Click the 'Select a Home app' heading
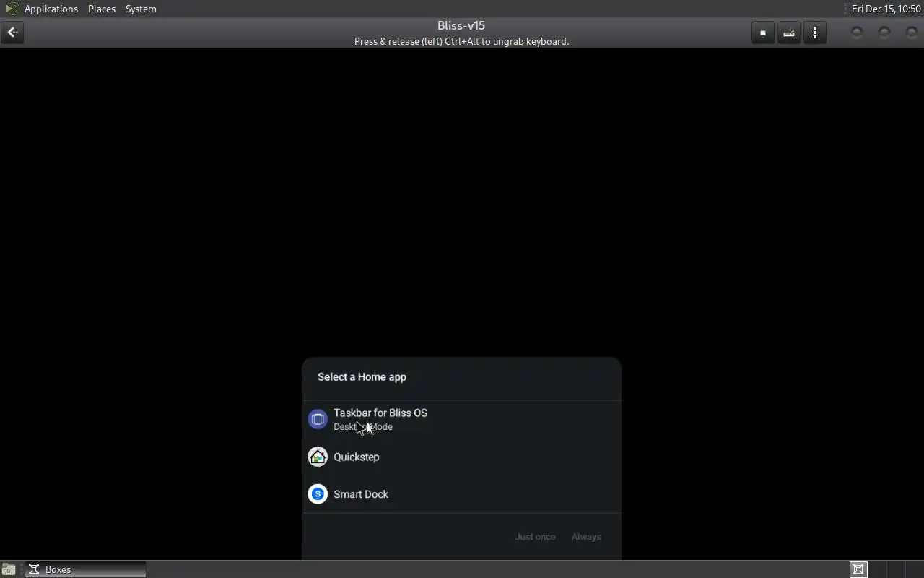The height and width of the screenshot is (578, 924). point(362,377)
